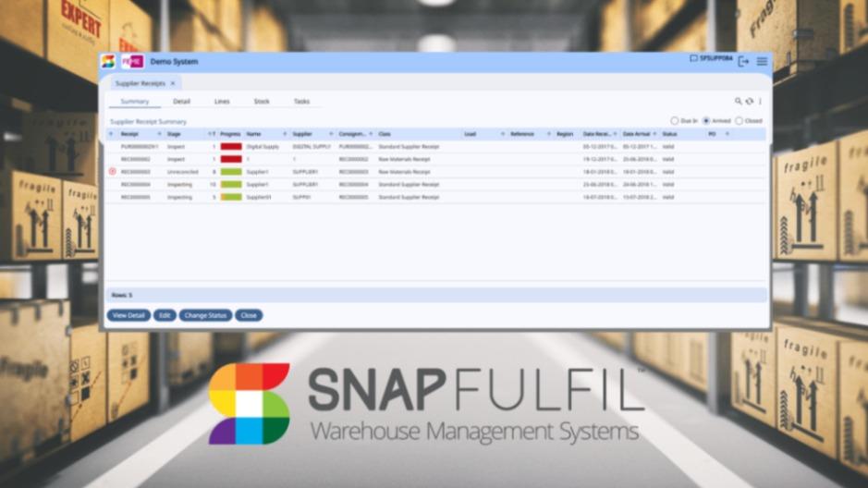Click the red alert icon on REC0000003 row

113,172
